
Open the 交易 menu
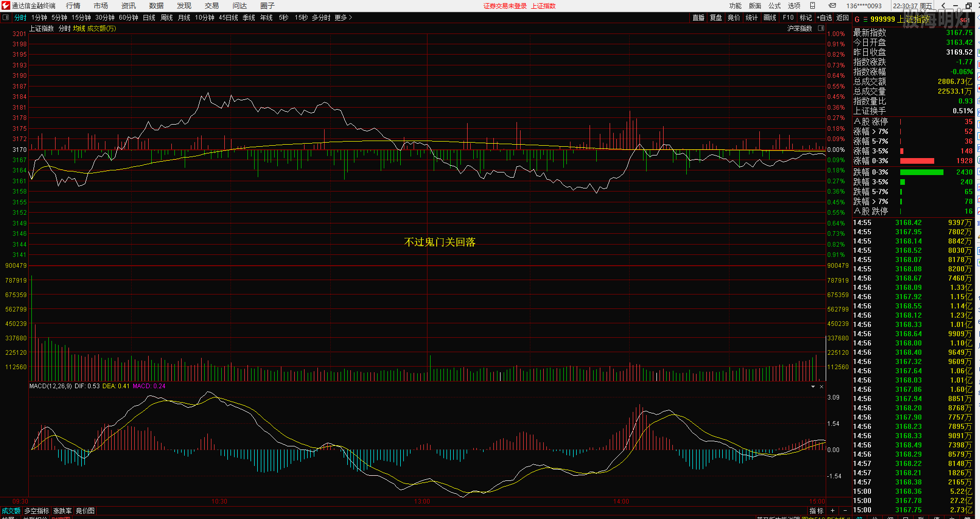click(212, 6)
